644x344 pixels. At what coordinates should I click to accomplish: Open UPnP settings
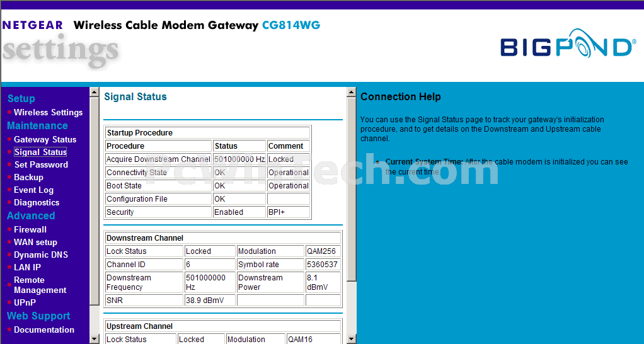[25, 302]
